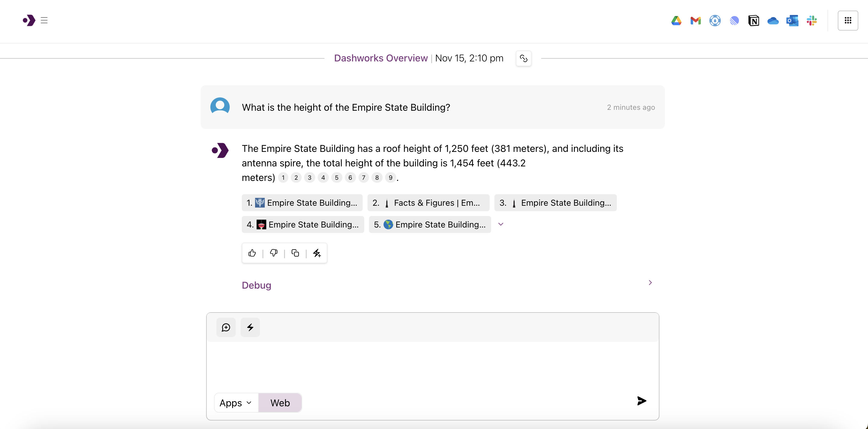
Task: Open the Dashworks Overview conversation title
Action: point(381,58)
